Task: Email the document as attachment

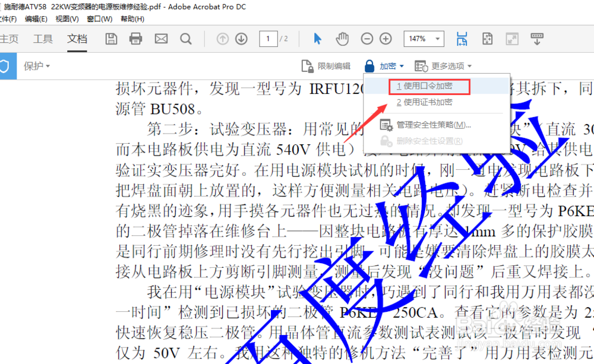Action: click(x=160, y=39)
